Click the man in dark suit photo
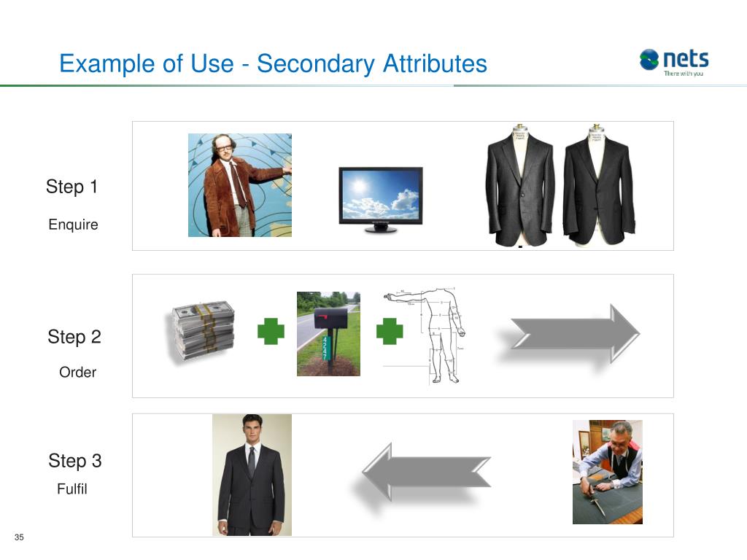Viewport: 747px width, 560px height. tap(252, 475)
